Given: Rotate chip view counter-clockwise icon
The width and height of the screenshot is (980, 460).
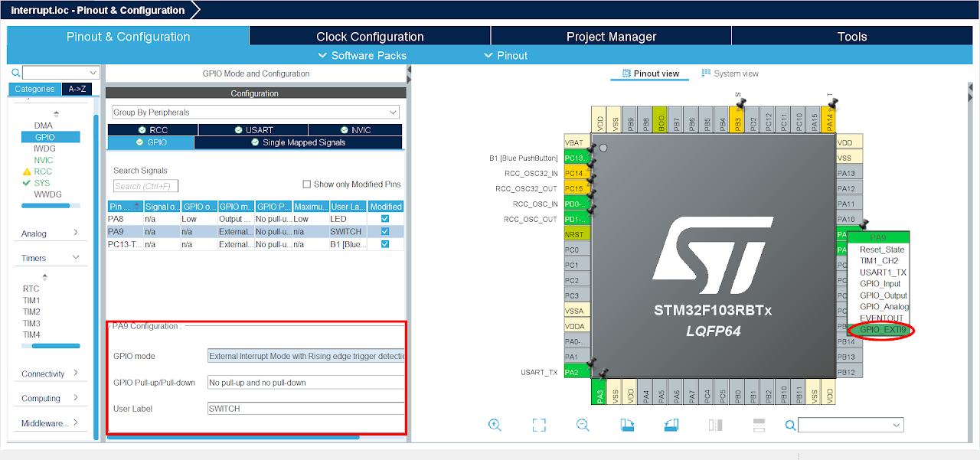Looking at the screenshot, I should coord(671,425).
